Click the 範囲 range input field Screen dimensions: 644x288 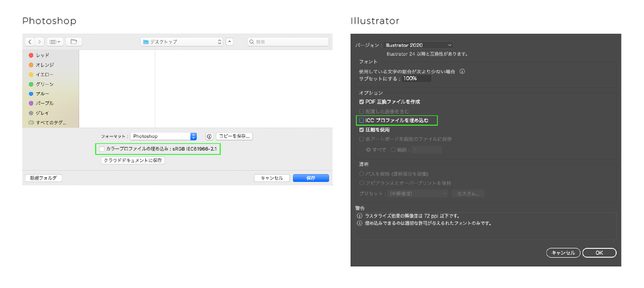[427, 149]
